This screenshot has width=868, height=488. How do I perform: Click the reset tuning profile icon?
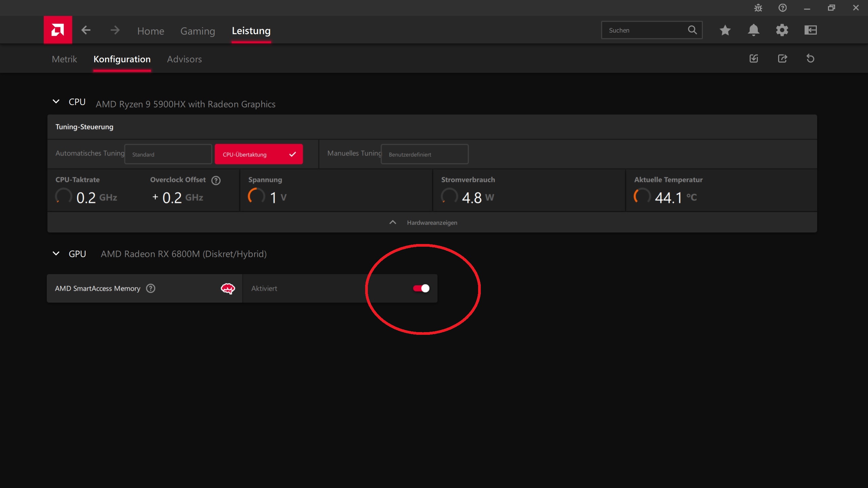[810, 59]
